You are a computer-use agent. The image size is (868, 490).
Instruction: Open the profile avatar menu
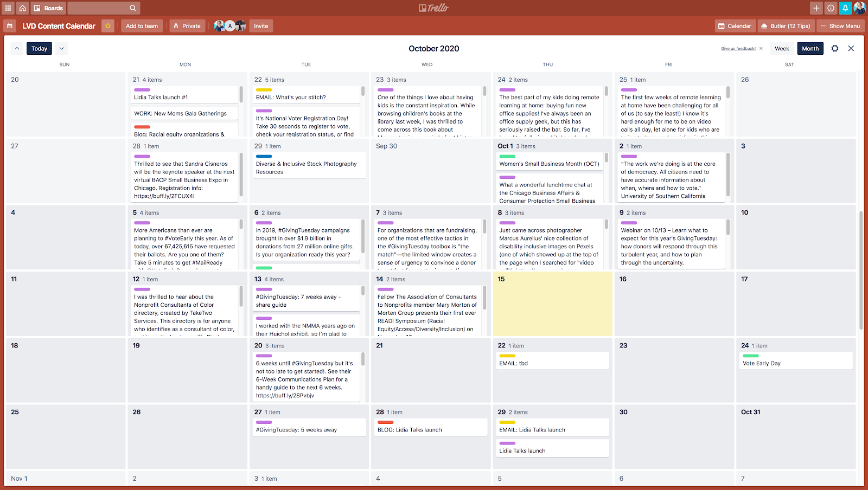860,8
